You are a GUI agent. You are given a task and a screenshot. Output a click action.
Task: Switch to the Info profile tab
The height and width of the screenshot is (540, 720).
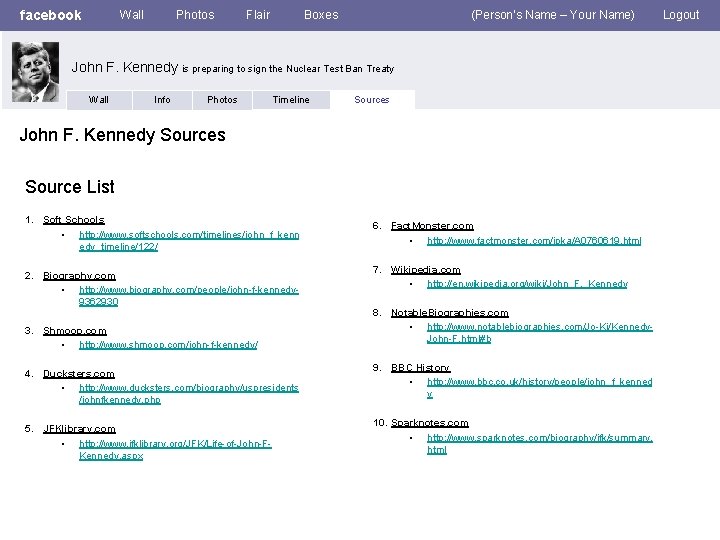click(x=162, y=100)
